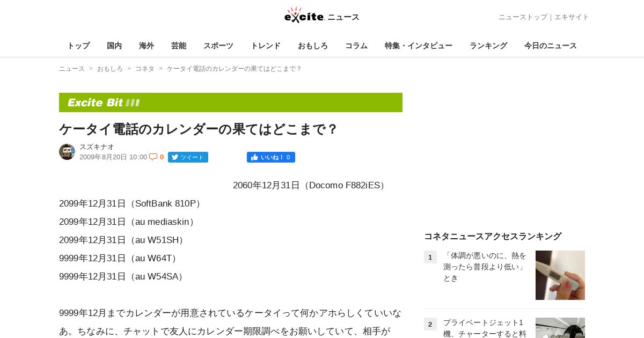The width and height of the screenshot is (644, 338).
Task: Click the article headline ケータイ電話のカレンダー
Action: click(199, 129)
